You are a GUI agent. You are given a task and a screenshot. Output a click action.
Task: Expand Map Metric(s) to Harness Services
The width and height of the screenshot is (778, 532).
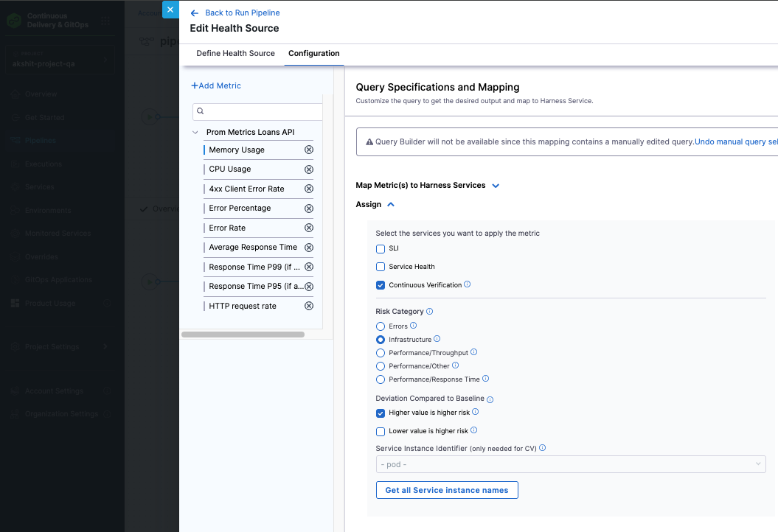(496, 186)
